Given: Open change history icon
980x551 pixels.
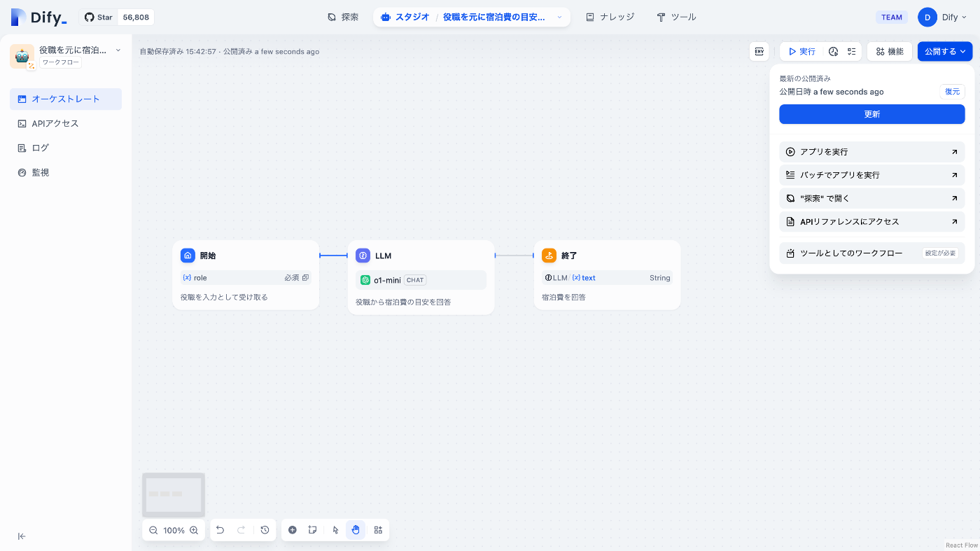Looking at the screenshot, I should [x=265, y=530].
